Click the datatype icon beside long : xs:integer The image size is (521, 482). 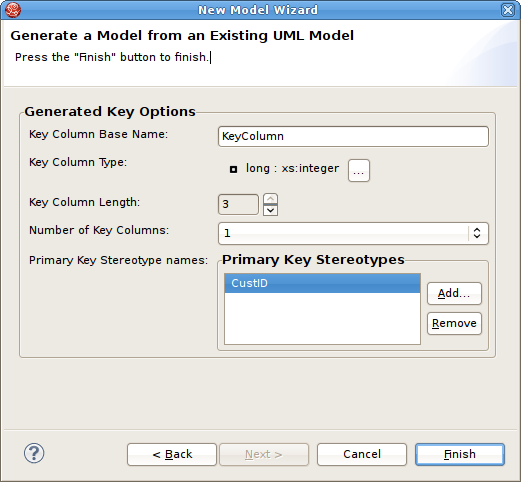[x=233, y=169]
